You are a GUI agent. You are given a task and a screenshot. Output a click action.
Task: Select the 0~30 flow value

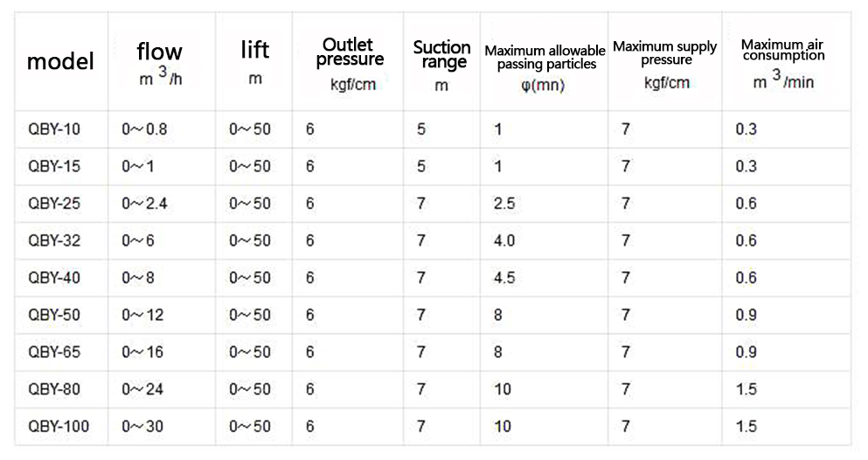142,427
